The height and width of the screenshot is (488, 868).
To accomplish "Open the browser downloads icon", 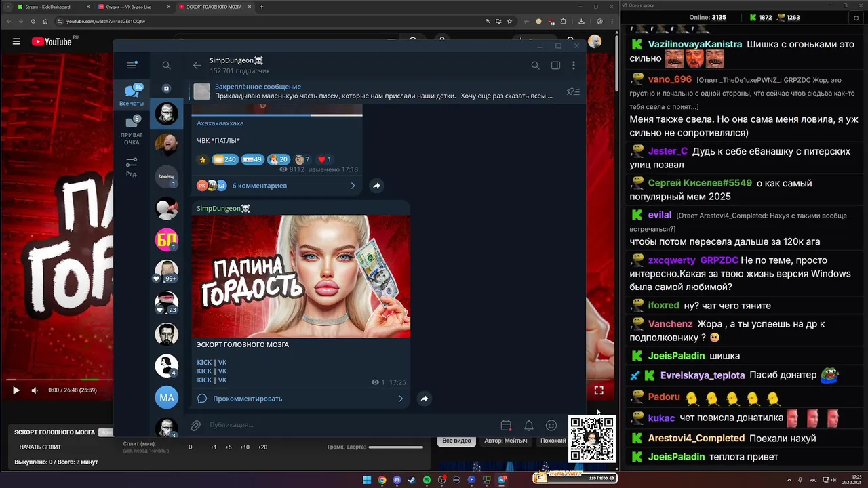I will tap(581, 21).
